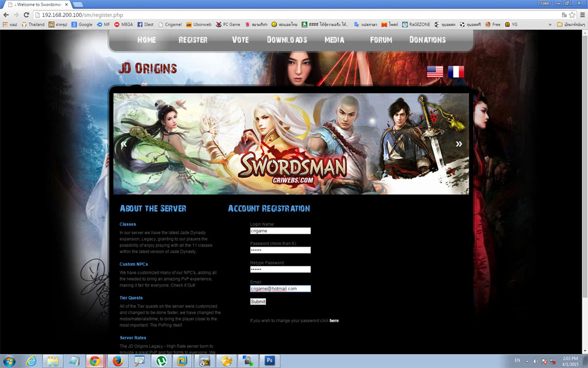Show previous banner slide with left chevrons
This screenshot has height=368, width=588.
click(124, 144)
